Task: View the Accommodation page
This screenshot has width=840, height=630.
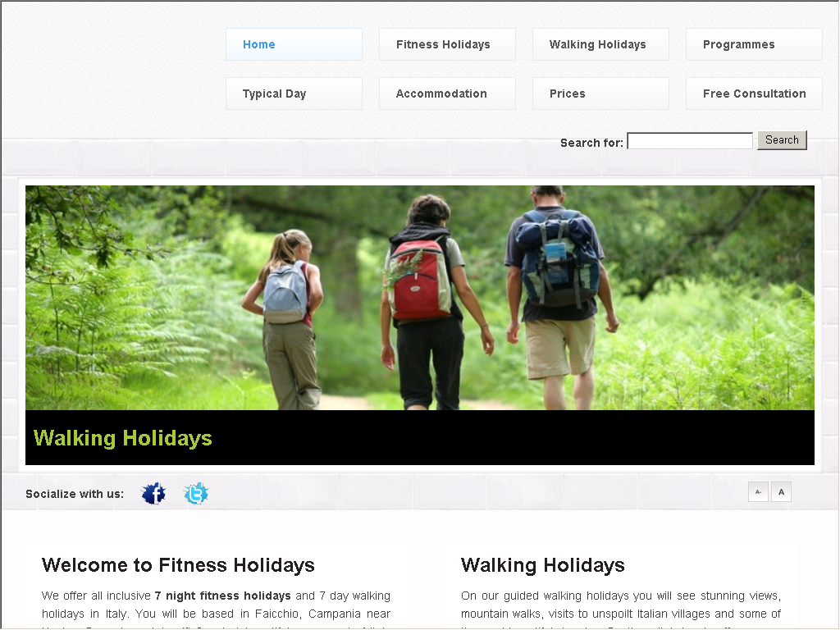Action: pyautogui.click(x=447, y=94)
